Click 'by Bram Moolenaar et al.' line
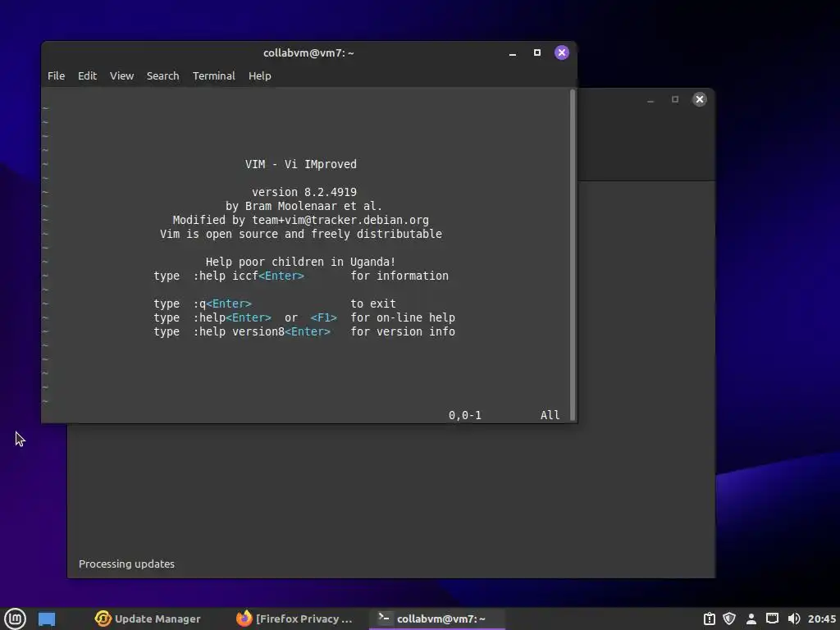The width and height of the screenshot is (840, 630). 304,206
